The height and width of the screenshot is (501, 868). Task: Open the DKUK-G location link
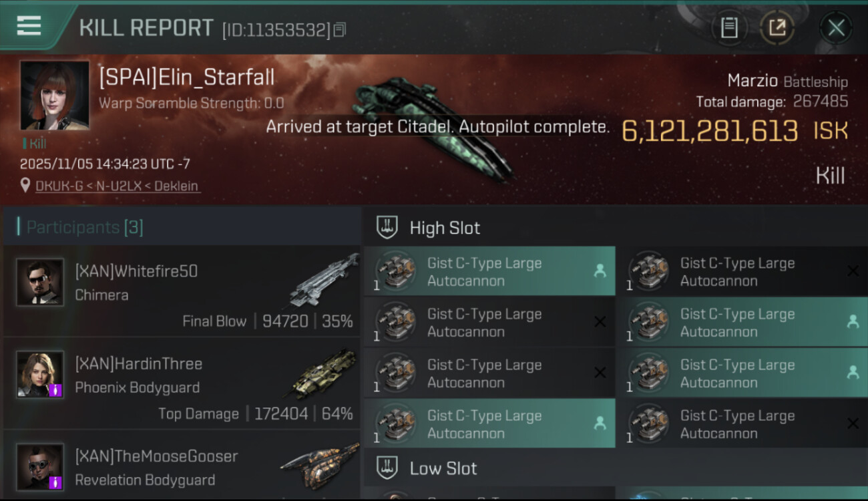click(117, 186)
